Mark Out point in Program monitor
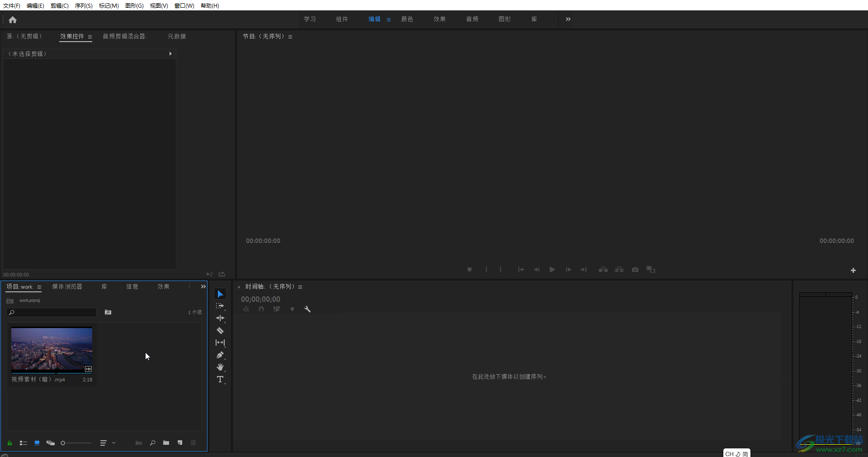 coord(500,270)
